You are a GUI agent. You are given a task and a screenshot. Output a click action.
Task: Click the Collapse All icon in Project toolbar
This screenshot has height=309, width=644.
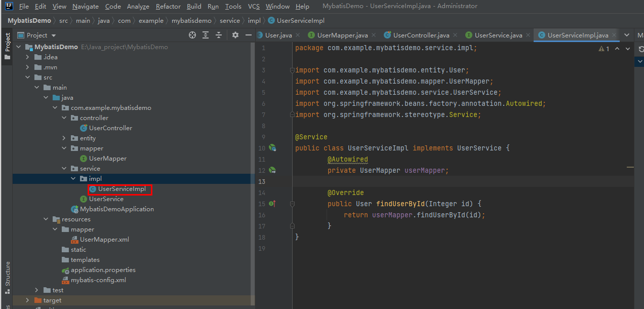tap(219, 35)
